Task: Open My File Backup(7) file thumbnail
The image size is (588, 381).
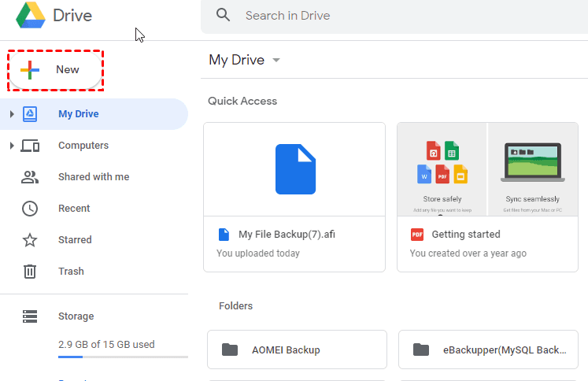Action: point(294,169)
